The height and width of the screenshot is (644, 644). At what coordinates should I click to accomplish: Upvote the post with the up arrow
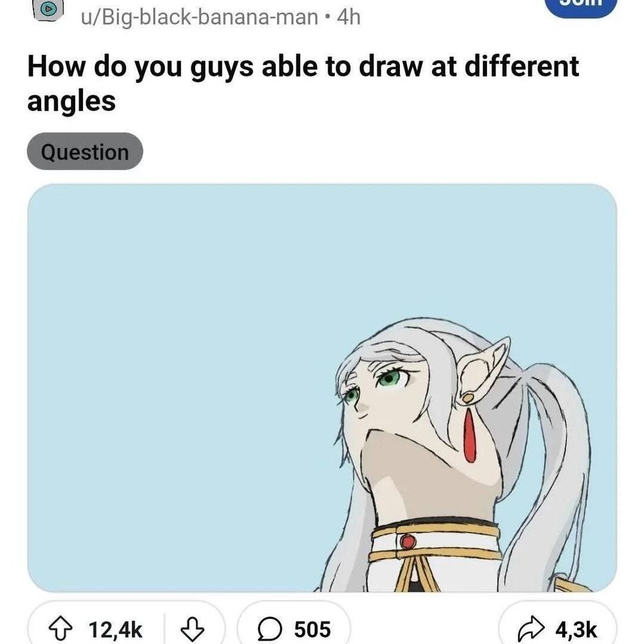[61, 628]
